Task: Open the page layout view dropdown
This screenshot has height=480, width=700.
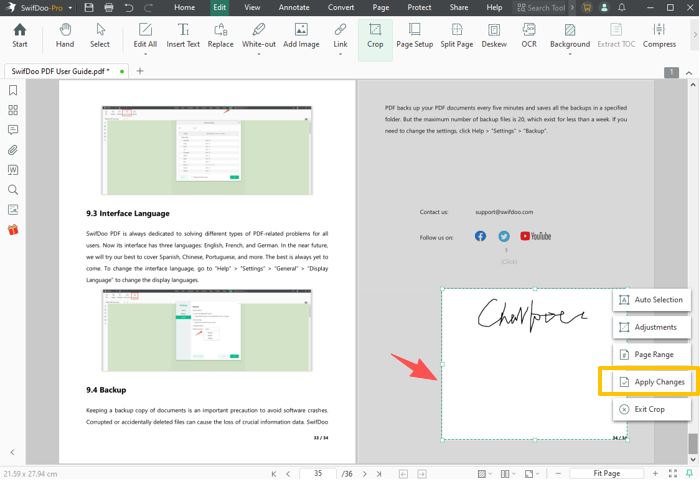Action: click(508, 473)
